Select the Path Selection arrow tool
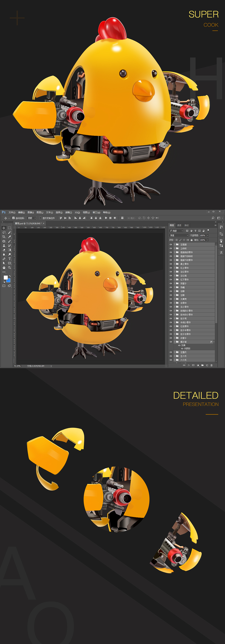 click(4, 263)
